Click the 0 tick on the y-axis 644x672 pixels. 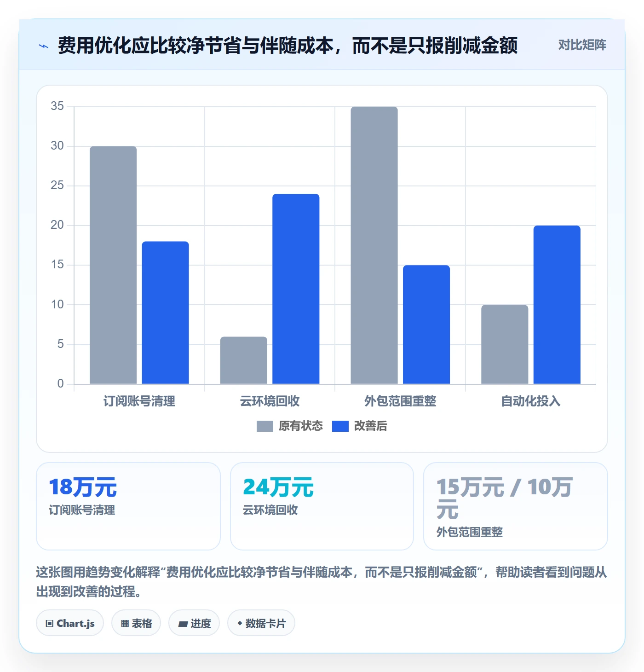[60, 384]
